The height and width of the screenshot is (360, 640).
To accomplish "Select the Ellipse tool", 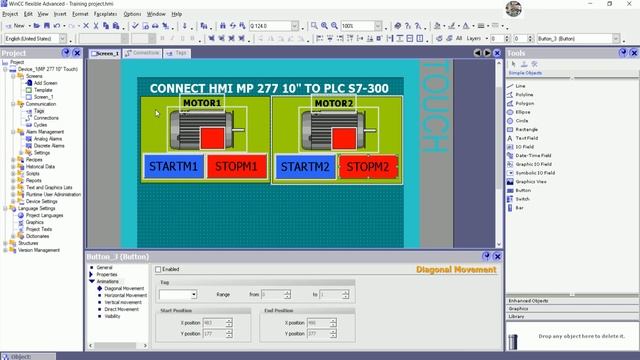I will coord(523,112).
